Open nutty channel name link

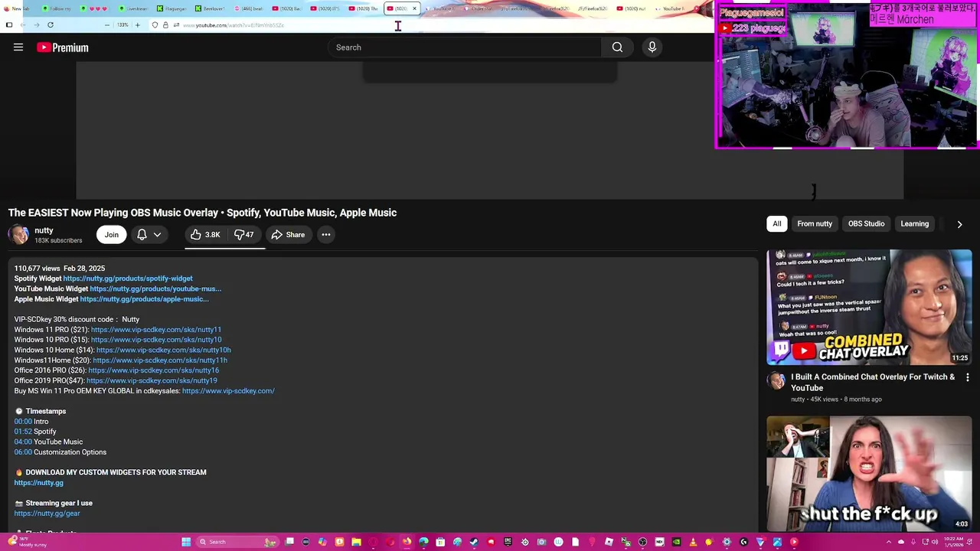pos(44,230)
